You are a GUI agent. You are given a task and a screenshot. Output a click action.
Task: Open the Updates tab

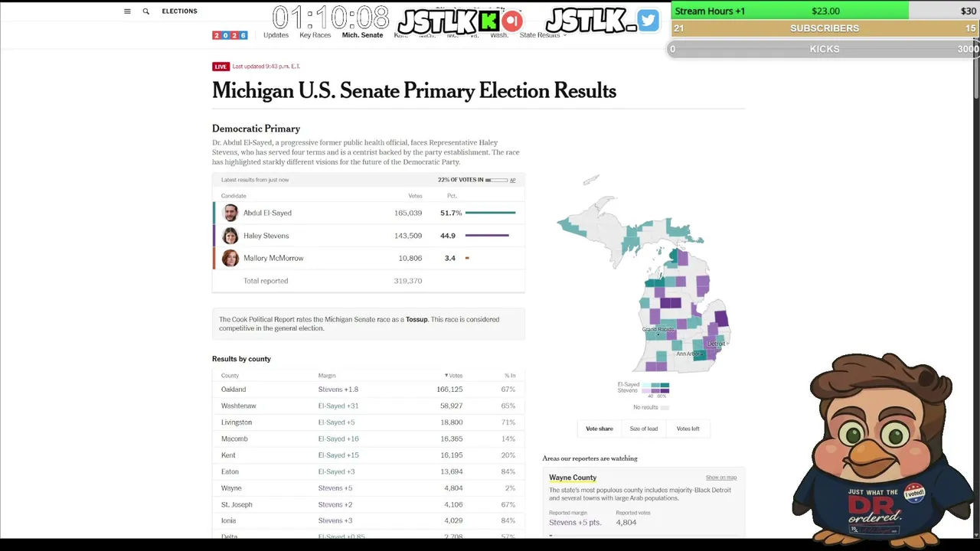tap(276, 35)
